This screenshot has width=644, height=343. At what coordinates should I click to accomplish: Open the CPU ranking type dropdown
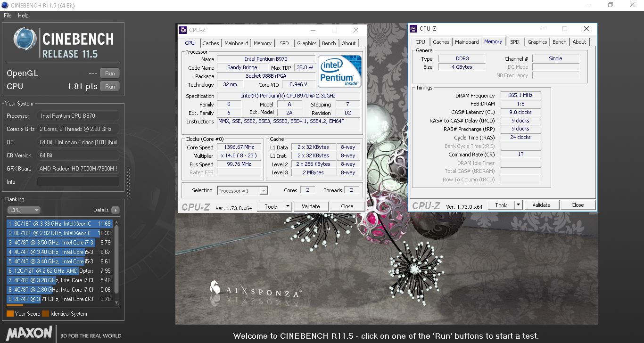(24, 210)
